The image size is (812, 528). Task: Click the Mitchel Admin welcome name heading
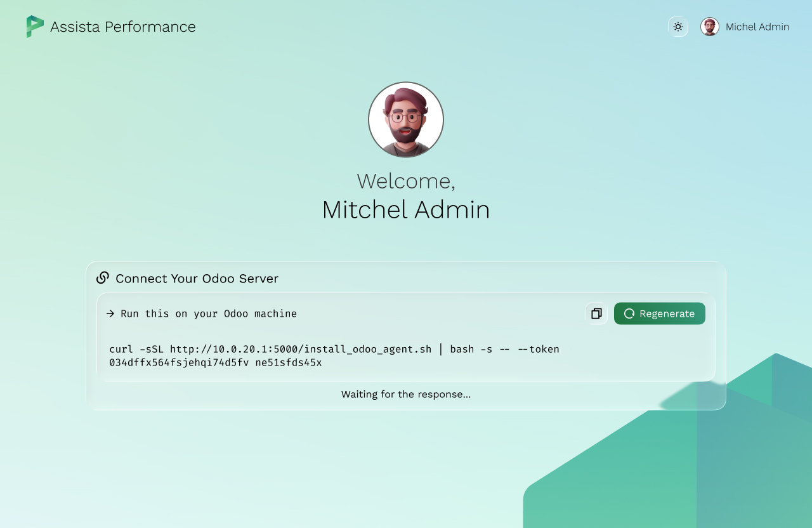click(406, 210)
